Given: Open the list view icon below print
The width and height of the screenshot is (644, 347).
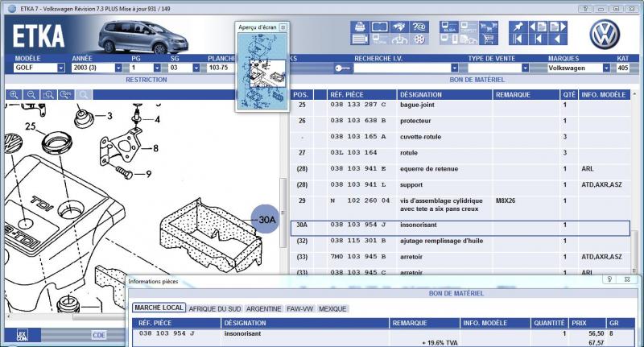Looking at the screenshot, I should [x=360, y=39].
